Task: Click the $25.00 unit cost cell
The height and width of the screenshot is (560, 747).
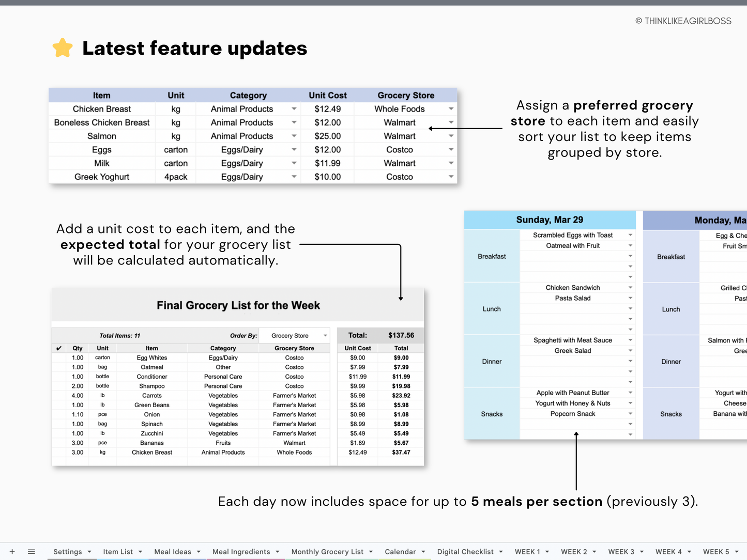Action: [328, 136]
